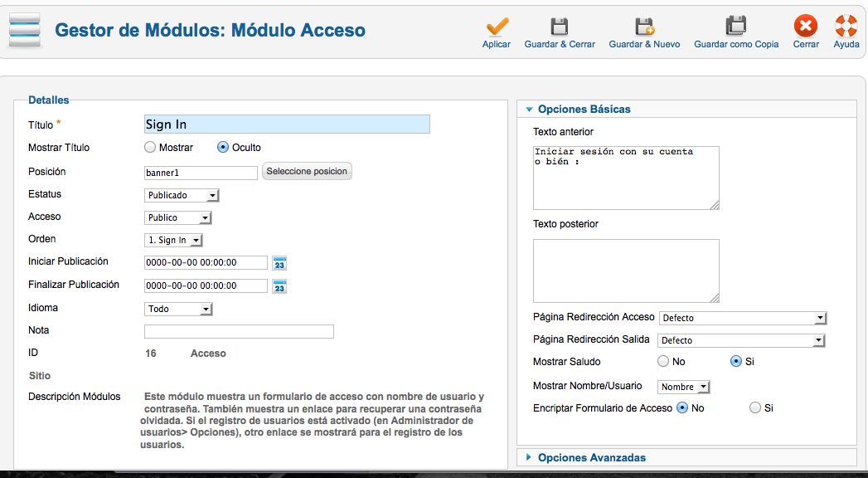Click Guardar & Cerrar save icon
This screenshot has width=868, height=478.
[x=559, y=26]
